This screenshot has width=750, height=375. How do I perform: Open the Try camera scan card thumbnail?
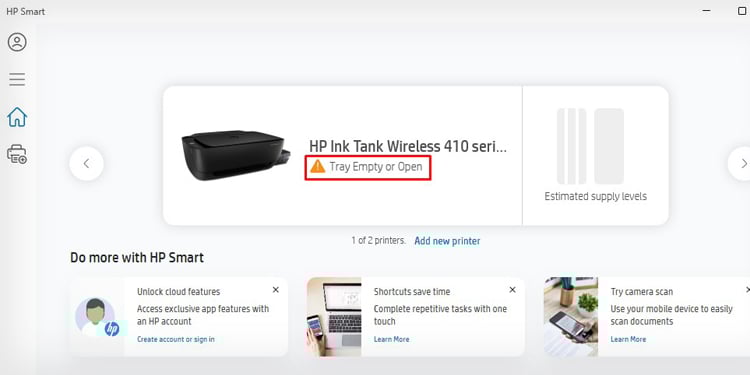(x=571, y=317)
